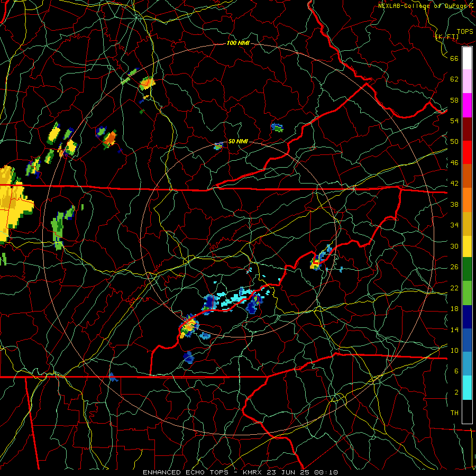Click the dark orange legend swatch

click(467, 176)
